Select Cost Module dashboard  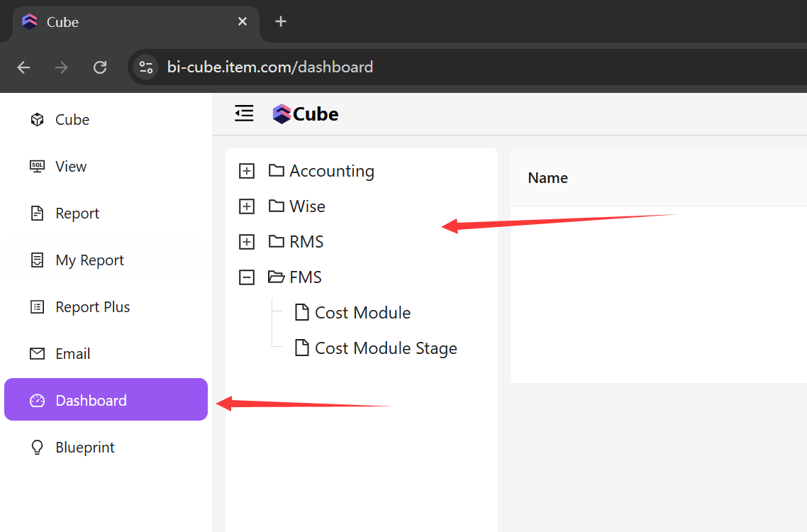362,313
